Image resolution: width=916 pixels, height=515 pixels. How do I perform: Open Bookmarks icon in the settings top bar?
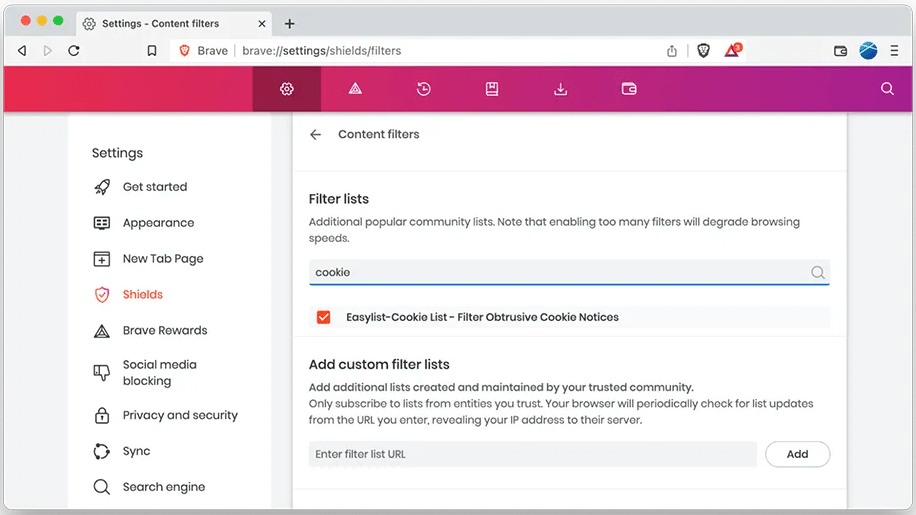click(x=492, y=89)
